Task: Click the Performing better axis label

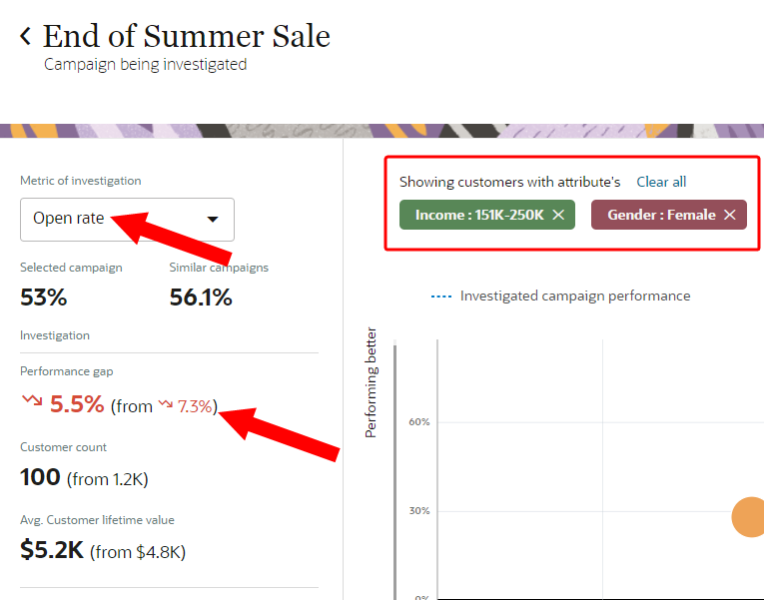Action: click(371, 383)
